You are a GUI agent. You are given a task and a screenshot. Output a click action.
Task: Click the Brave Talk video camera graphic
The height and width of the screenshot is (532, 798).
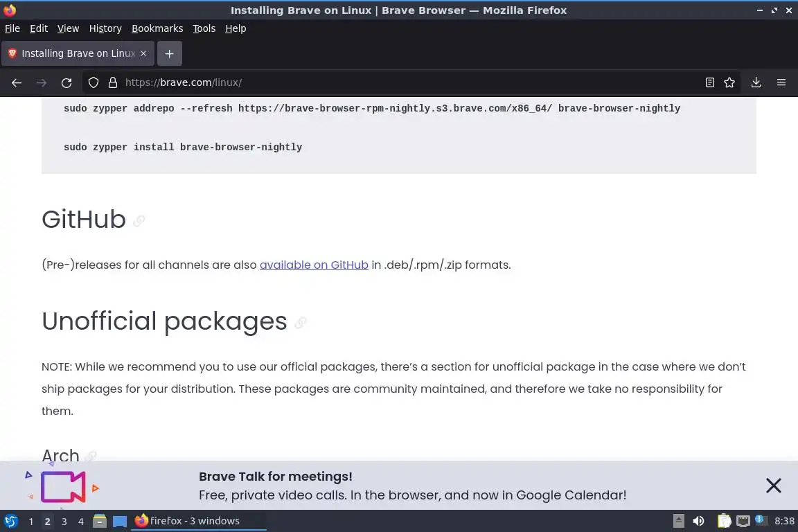(62, 487)
